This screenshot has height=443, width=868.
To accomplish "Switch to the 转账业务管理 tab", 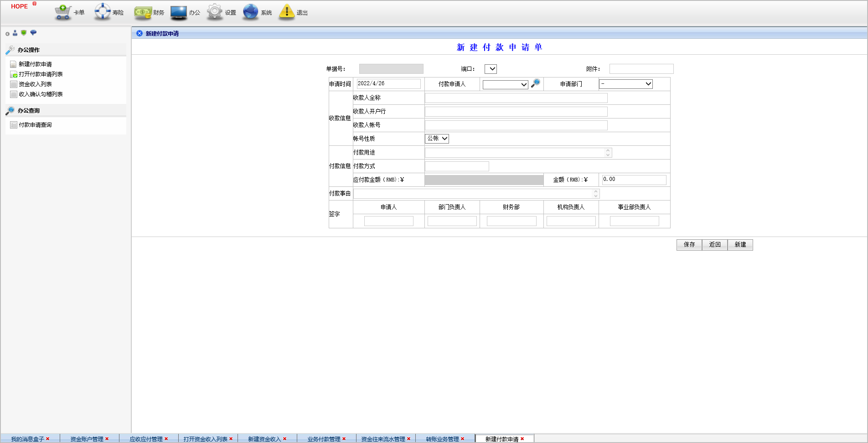I will 442,439.
